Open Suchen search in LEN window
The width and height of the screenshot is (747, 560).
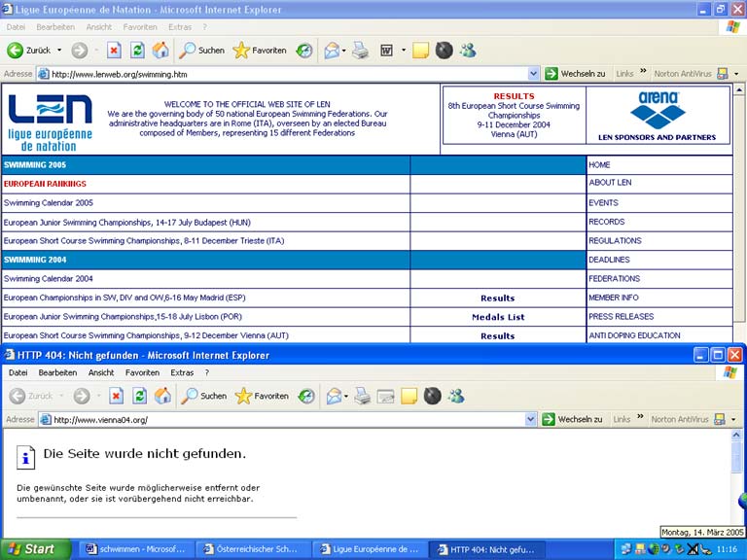[x=201, y=50]
